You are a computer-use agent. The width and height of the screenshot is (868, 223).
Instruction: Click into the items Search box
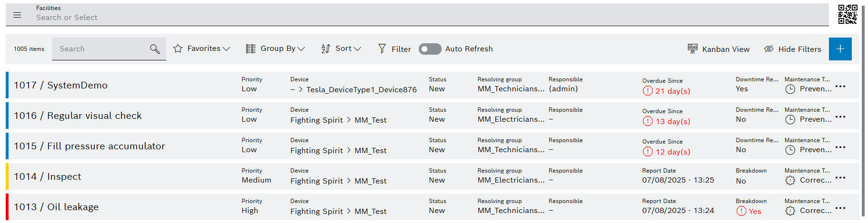point(100,49)
